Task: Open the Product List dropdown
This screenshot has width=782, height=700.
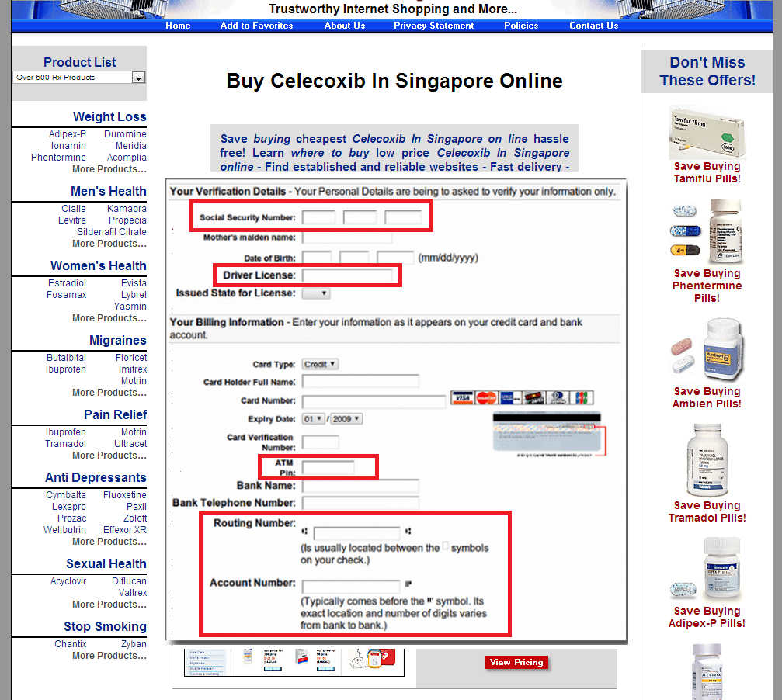Action: pos(79,78)
